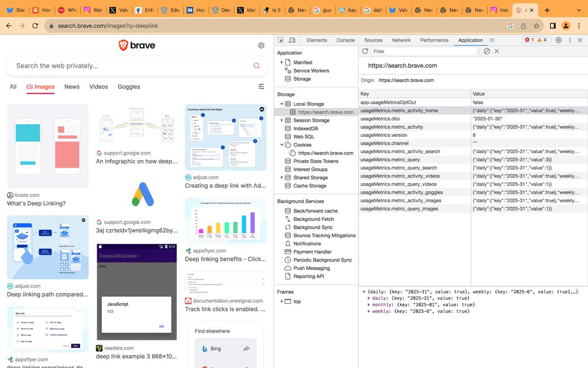Open the Videos search tab
This screenshot has height=368, width=588.
(98, 86)
